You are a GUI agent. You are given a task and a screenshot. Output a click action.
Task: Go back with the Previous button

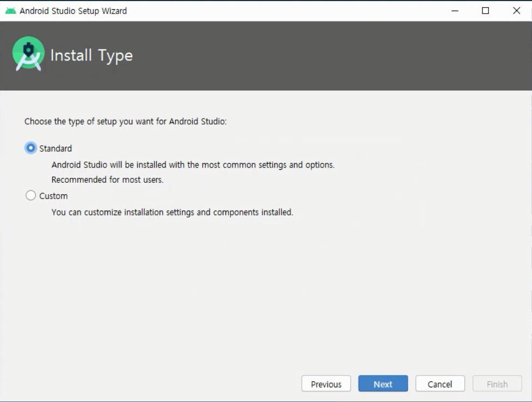(326, 384)
